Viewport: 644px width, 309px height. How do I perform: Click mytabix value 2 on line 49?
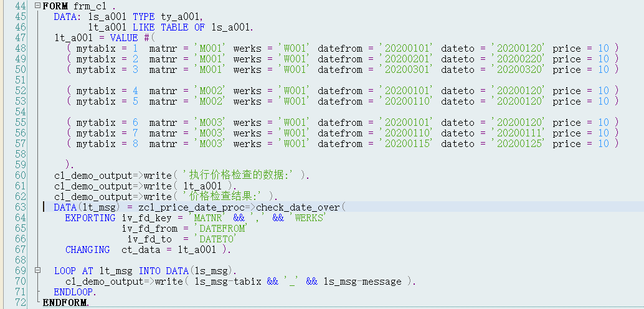tap(136, 59)
